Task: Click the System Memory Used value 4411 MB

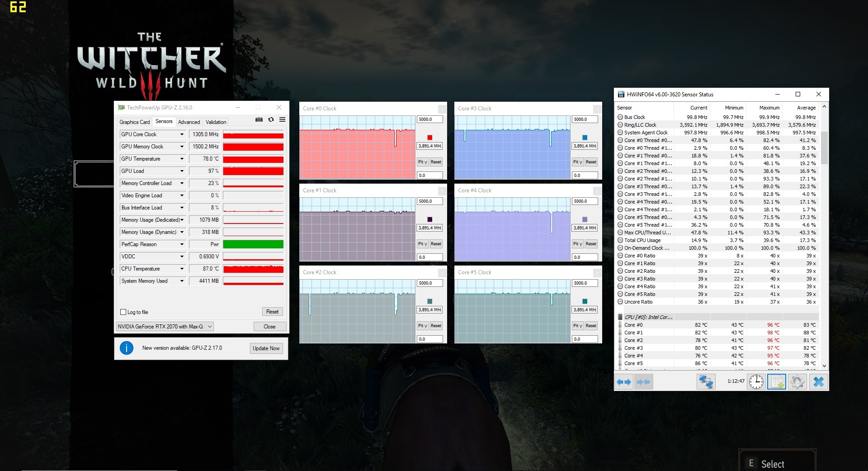Action: pos(204,281)
